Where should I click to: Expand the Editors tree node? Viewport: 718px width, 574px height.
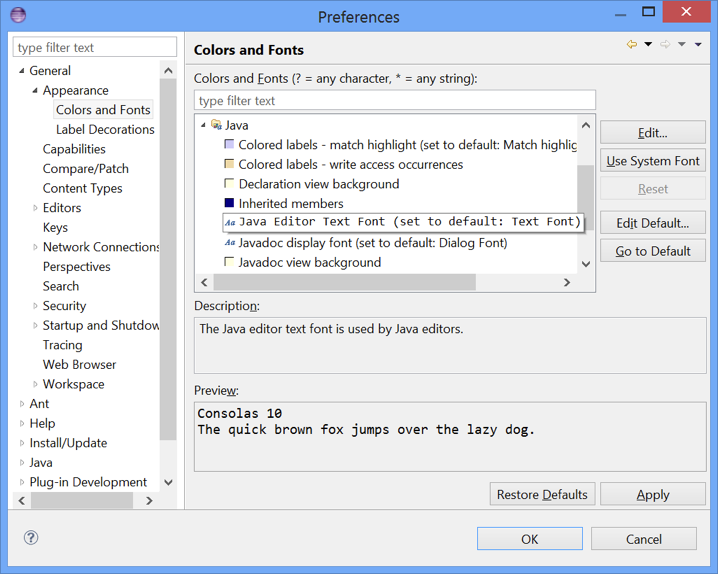36,208
